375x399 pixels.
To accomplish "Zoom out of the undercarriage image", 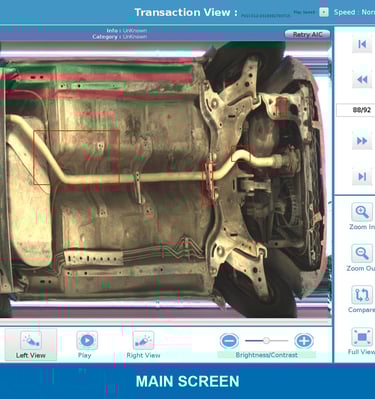I will click(362, 253).
